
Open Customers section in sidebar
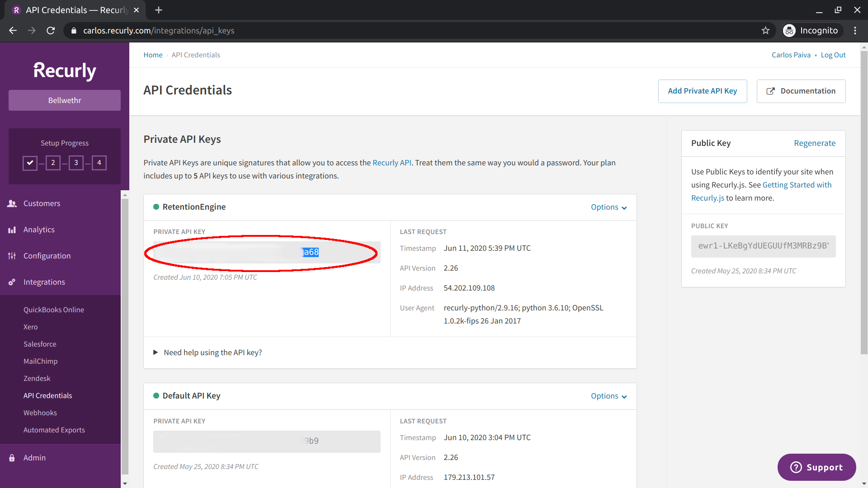tap(42, 202)
